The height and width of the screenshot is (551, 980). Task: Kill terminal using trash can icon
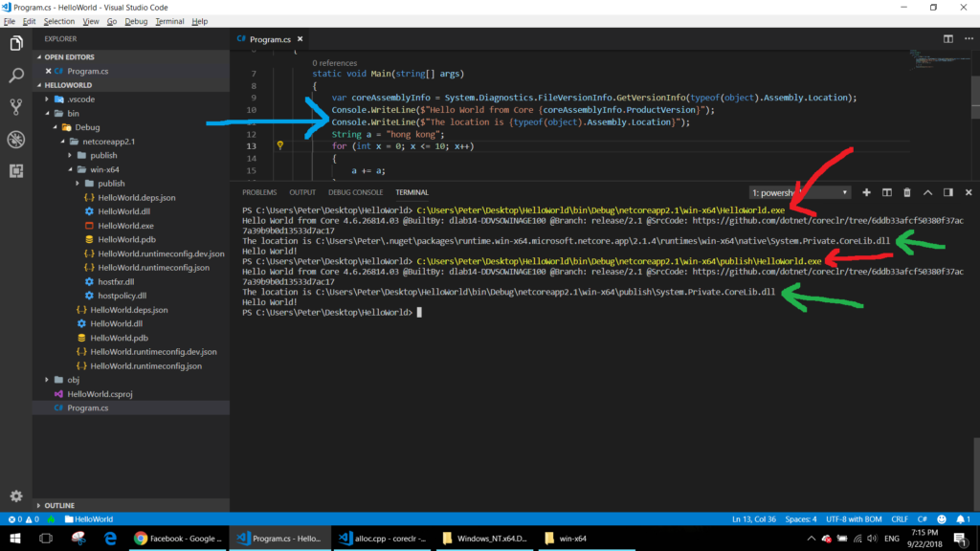906,192
